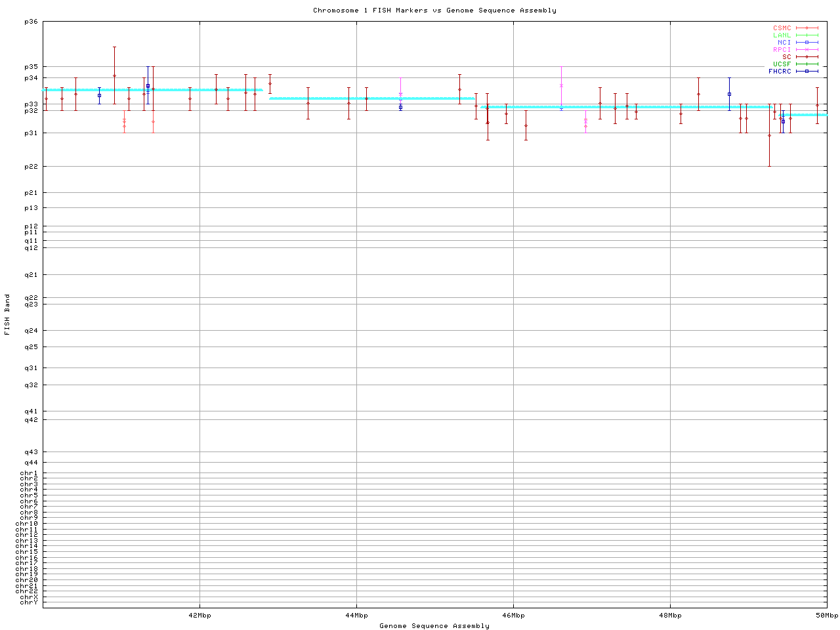Click the 48Mbp x-axis tick label
The height and width of the screenshot is (630, 840).
[670, 616]
